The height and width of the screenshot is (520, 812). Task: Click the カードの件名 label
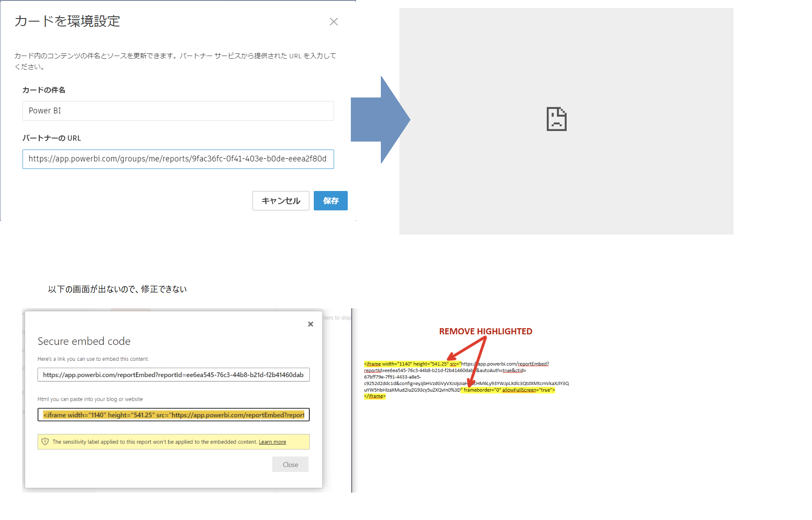[x=44, y=90]
